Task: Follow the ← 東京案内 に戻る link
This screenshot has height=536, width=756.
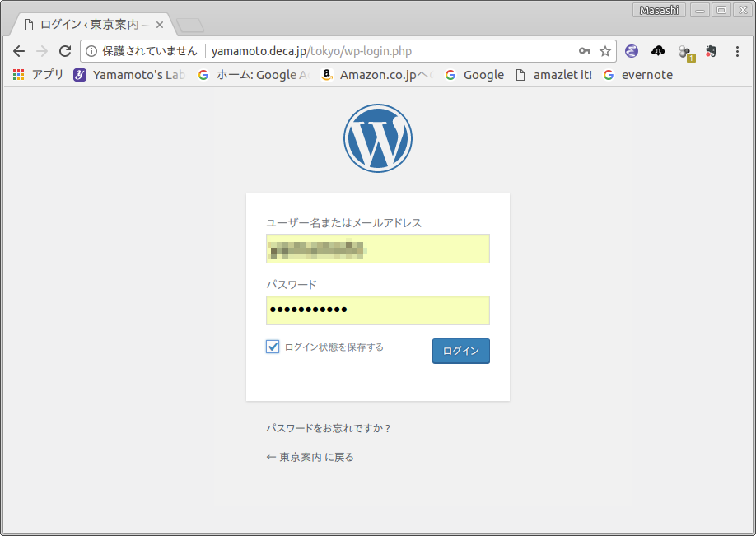Action: (310, 457)
